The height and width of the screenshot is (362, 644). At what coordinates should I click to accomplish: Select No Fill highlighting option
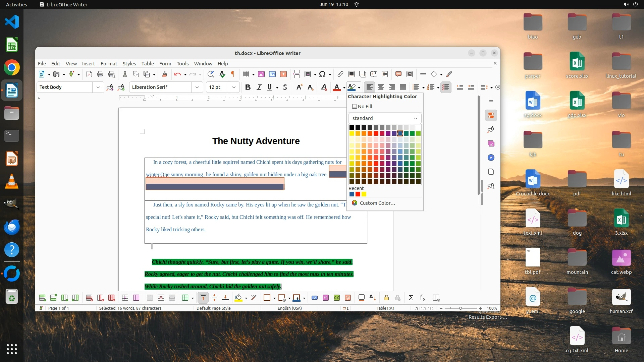pos(362,106)
